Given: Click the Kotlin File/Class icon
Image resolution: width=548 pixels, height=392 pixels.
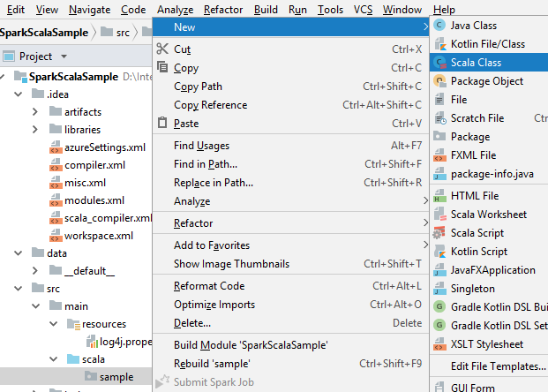Looking at the screenshot, I should pos(439,44).
